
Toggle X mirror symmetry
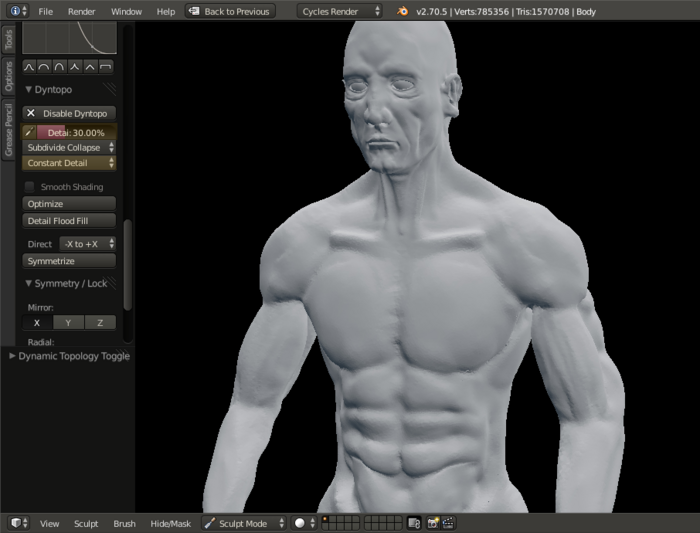pyautogui.click(x=37, y=323)
